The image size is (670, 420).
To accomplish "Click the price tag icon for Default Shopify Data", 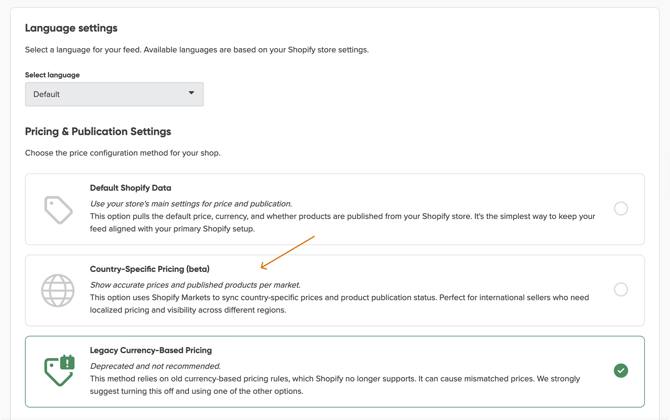I will tap(58, 210).
